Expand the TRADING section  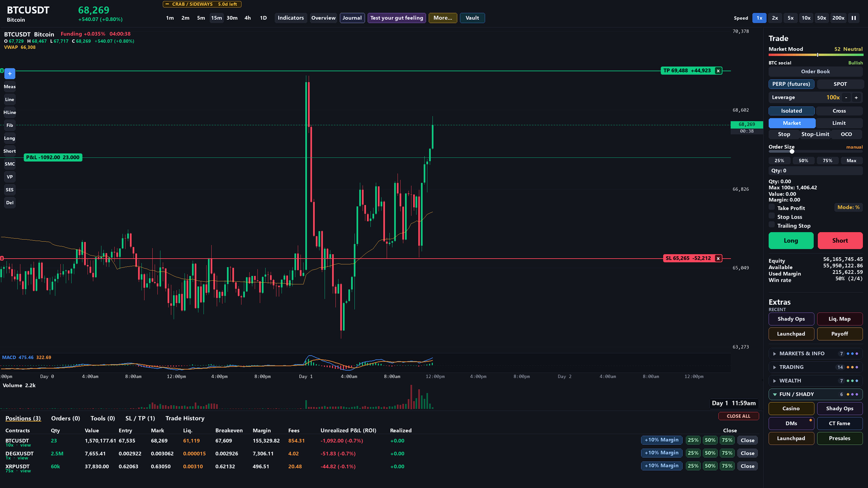(x=815, y=367)
